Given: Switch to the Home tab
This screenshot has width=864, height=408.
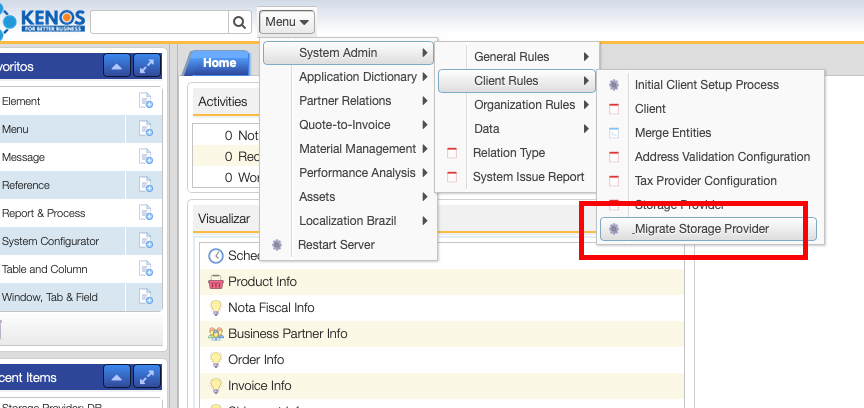Looking at the screenshot, I should [x=219, y=62].
